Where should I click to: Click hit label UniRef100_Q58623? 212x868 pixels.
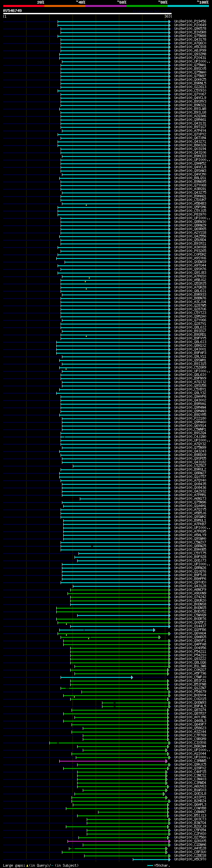click(190, 728)
